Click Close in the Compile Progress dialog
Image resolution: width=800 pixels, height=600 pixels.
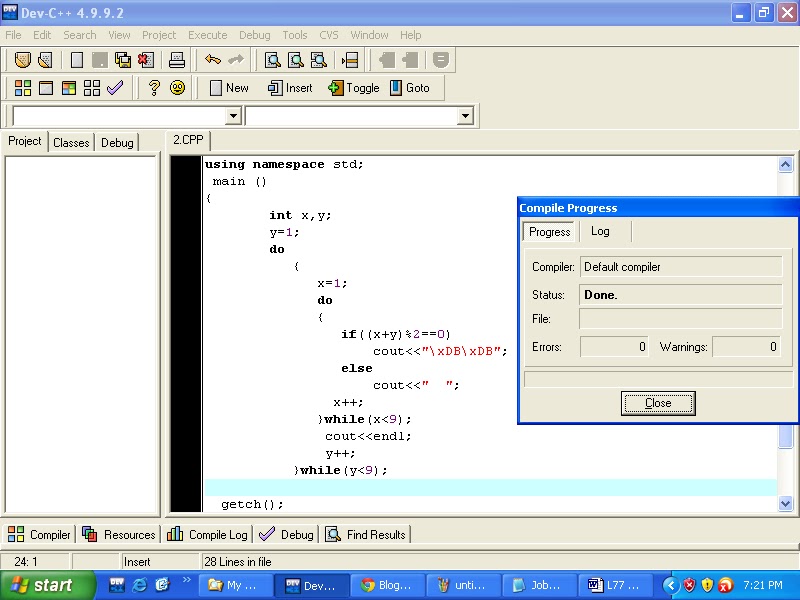[657, 403]
